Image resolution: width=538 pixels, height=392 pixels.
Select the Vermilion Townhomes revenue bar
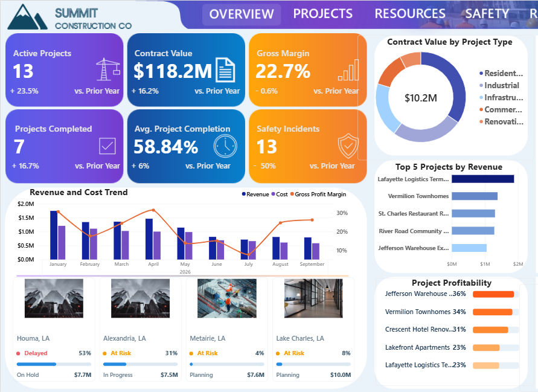point(475,196)
